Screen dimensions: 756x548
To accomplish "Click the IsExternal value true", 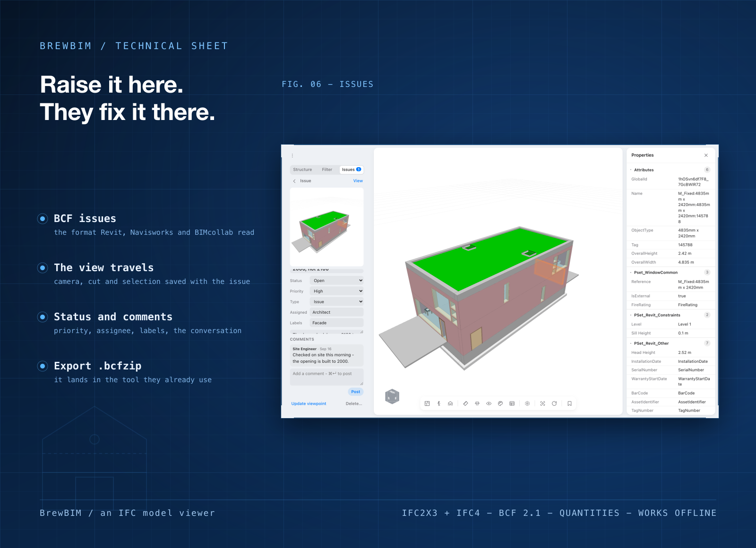I will (x=682, y=296).
